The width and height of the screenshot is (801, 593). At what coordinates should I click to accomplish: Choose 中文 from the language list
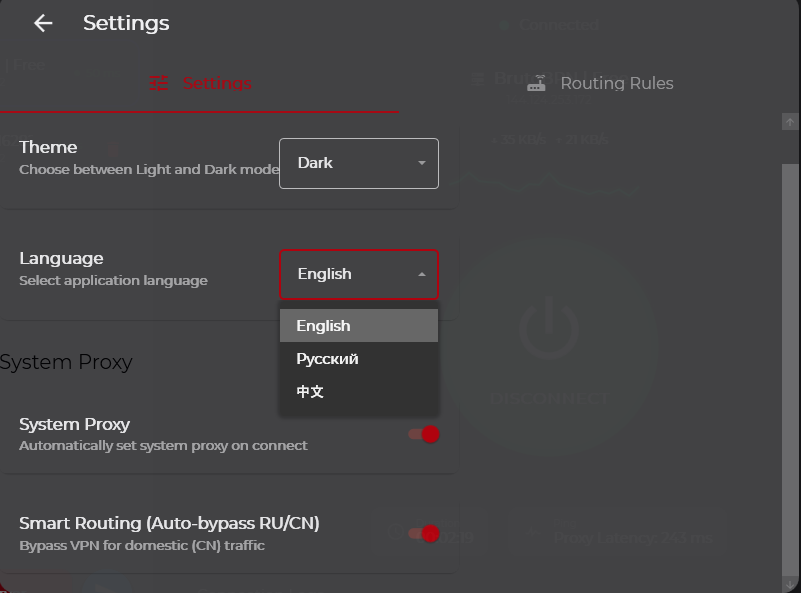point(359,392)
